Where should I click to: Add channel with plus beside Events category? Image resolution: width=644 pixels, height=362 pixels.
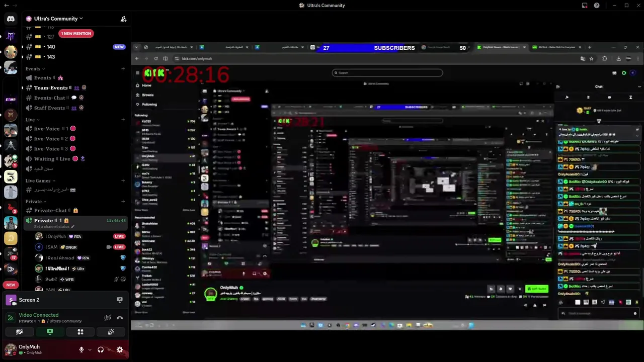[123, 69]
